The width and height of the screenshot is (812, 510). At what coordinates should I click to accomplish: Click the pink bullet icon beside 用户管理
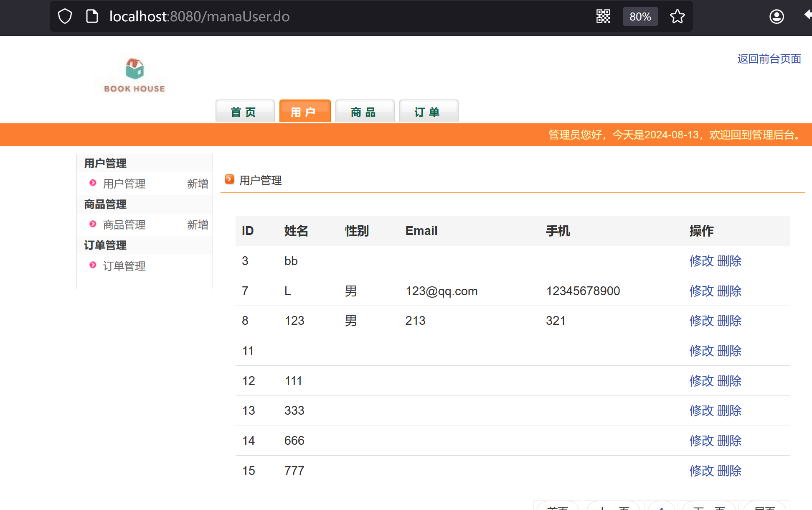(93, 183)
